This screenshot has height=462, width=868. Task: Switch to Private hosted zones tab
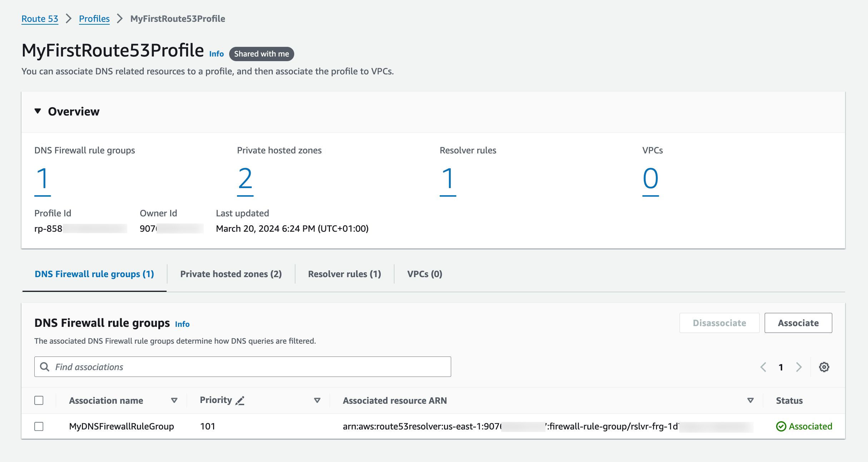[x=231, y=274]
